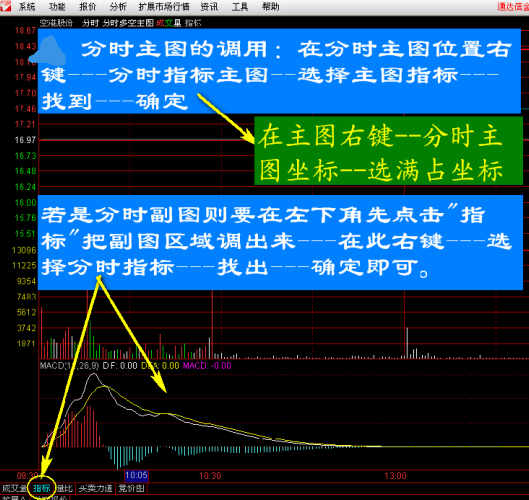529x500 pixels.
Task: Open the 功能 menu
Action: click(57, 7)
